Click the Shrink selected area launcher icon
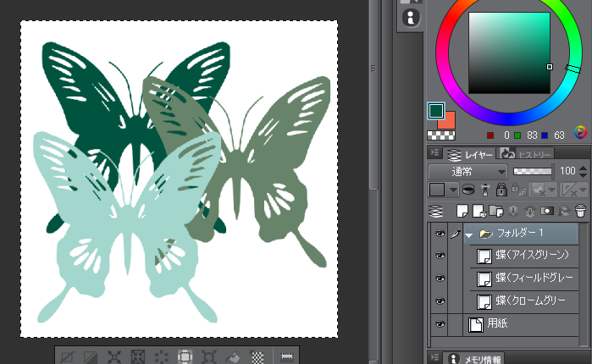Viewport: 592px width, 364px height. pos(138,356)
